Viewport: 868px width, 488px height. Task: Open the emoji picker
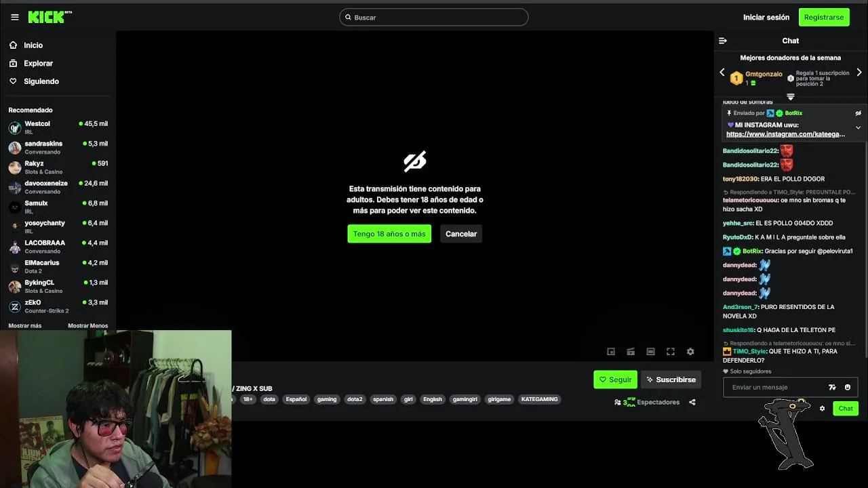pos(848,387)
